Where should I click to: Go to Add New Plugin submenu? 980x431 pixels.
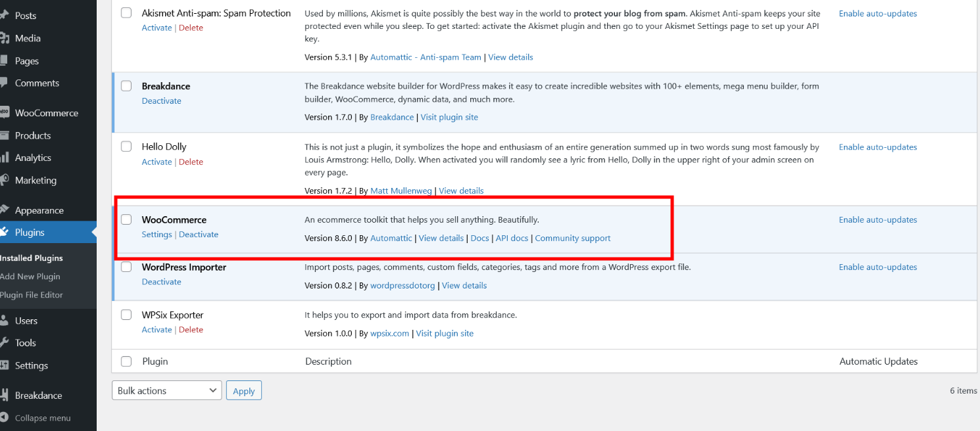point(30,277)
